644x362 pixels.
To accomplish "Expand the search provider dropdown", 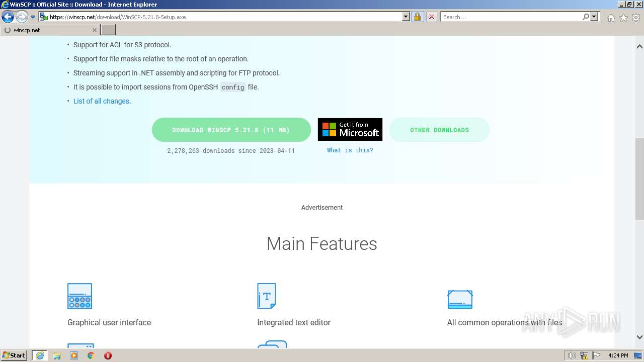I will (x=594, y=17).
